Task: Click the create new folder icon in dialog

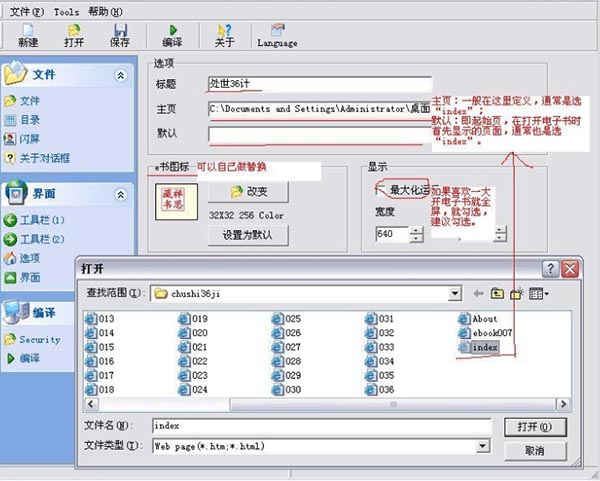Action: point(517,294)
